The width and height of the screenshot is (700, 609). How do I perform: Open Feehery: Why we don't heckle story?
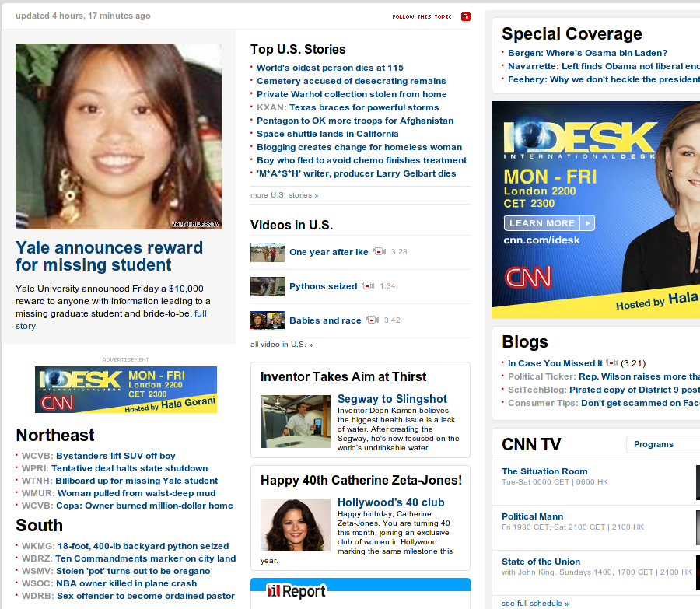604,79
